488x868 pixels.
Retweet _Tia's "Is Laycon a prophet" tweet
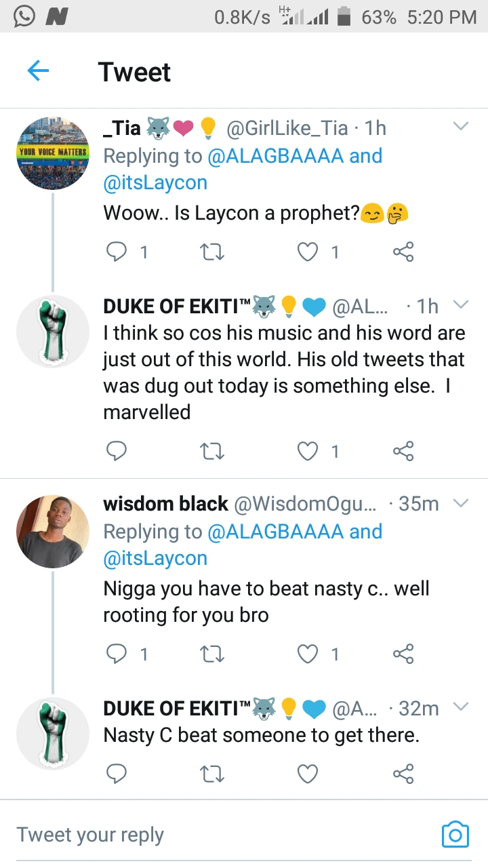pos(213,252)
